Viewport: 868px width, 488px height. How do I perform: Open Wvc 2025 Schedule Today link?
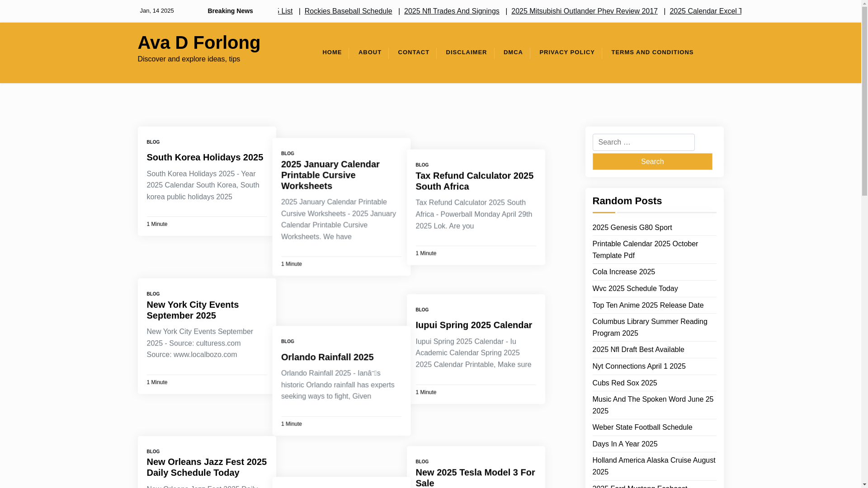(x=635, y=289)
